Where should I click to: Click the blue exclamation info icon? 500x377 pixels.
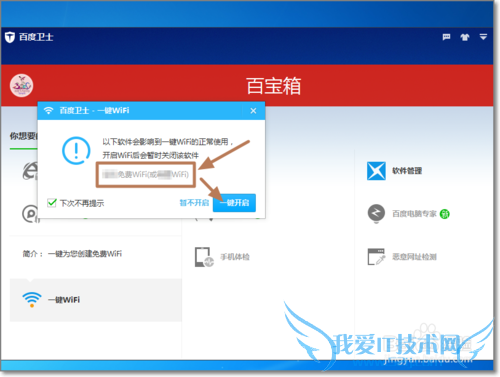point(76,150)
